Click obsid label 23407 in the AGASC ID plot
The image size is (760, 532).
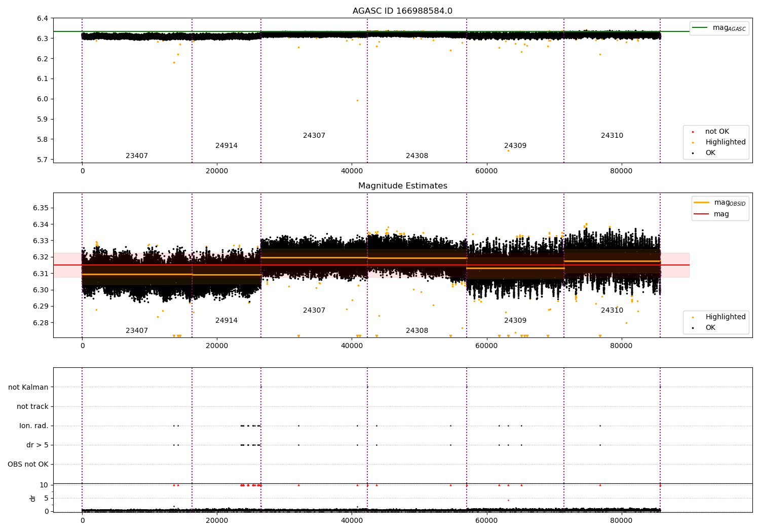pos(137,156)
